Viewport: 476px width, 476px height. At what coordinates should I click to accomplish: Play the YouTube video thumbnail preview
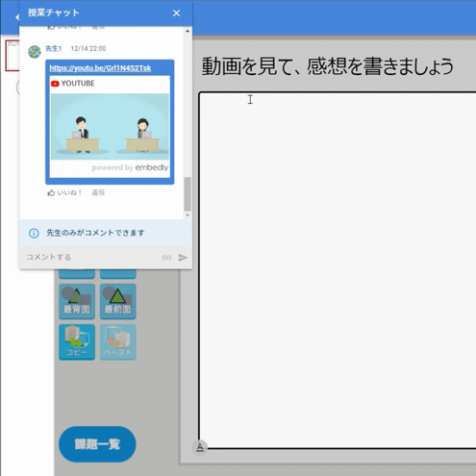coord(110,127)
